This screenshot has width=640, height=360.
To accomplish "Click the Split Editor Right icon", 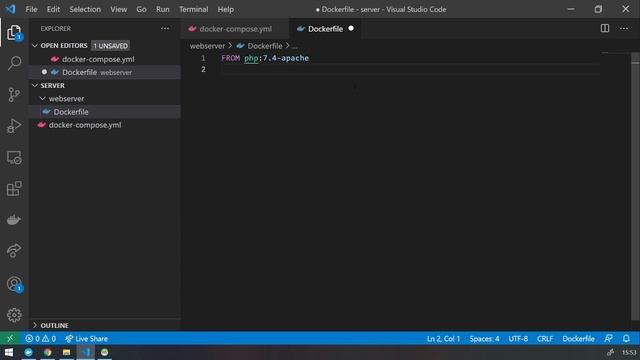I will click(605, 28).
